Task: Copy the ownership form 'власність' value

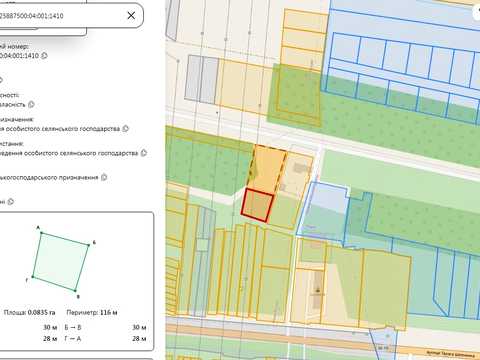Action: (x=31, y=104)
